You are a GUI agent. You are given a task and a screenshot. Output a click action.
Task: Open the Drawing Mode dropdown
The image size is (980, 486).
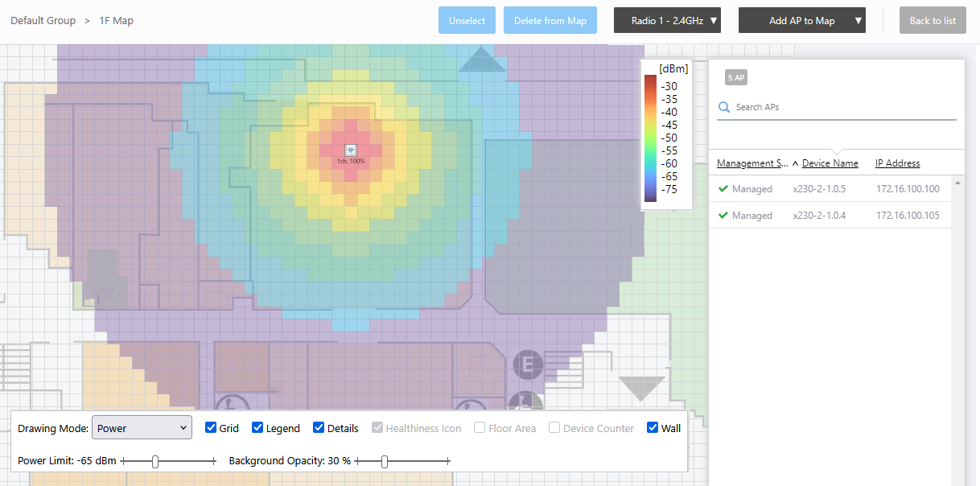pyautogui.click(x=142, y=428)
